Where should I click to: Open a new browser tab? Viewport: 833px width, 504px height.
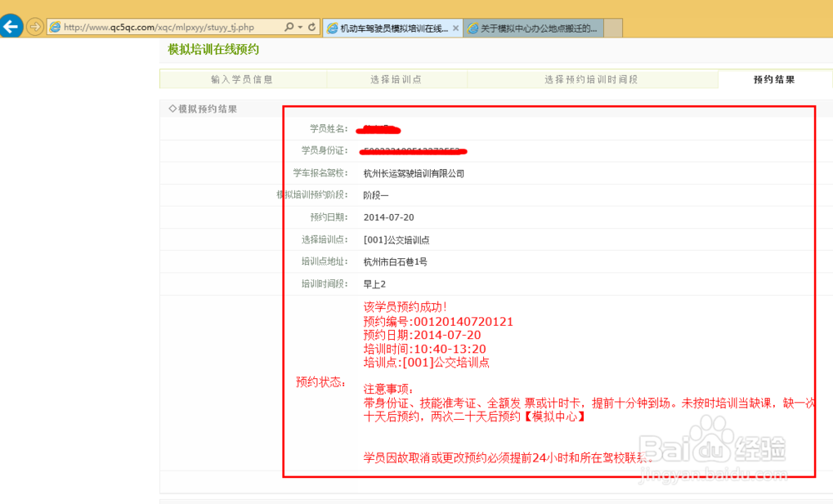[612, 27]
